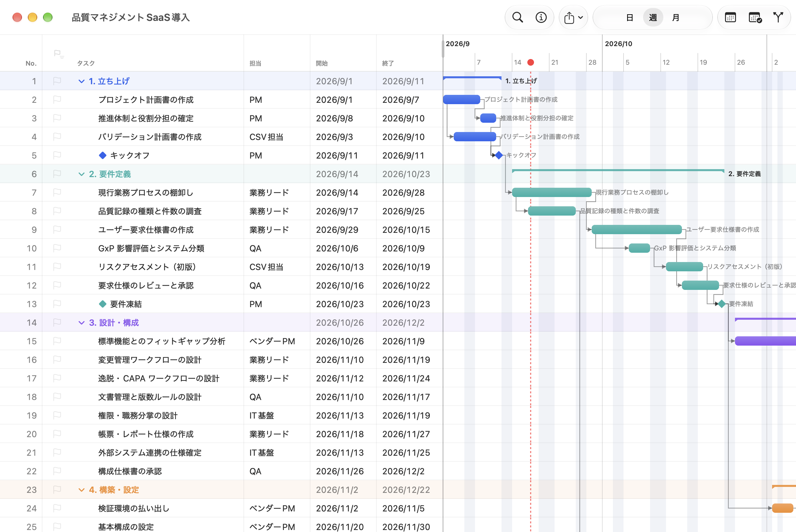Click end date 2026/11/24 of 逸脱・CAPA row

(x=406, y=378)
